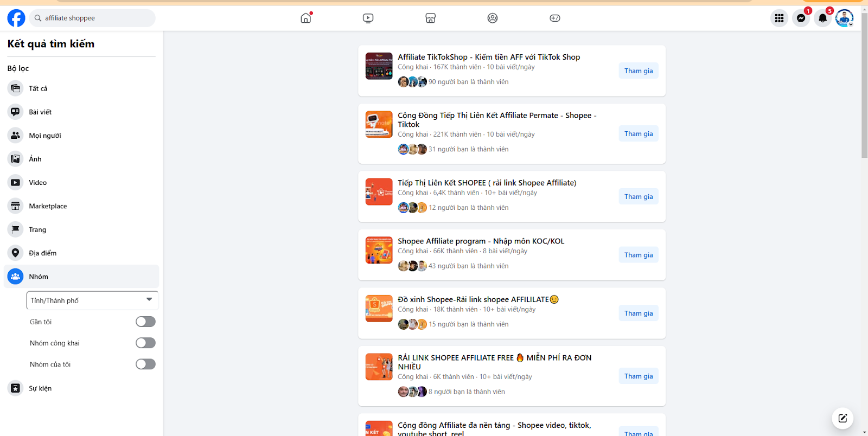Join Shopee Affiliate program group
The height and width of the screenshot is (436, 868).
639,255
